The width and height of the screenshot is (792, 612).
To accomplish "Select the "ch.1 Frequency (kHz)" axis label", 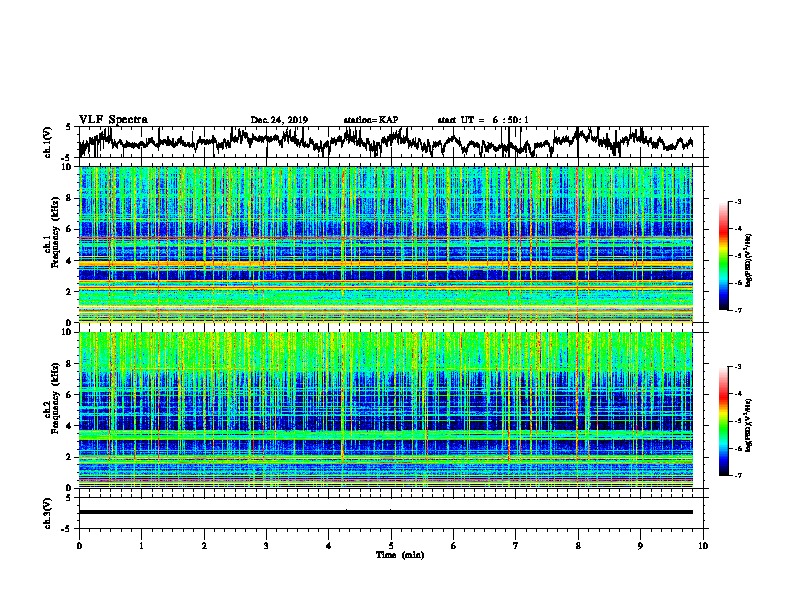I will click(x=51, y=233).
